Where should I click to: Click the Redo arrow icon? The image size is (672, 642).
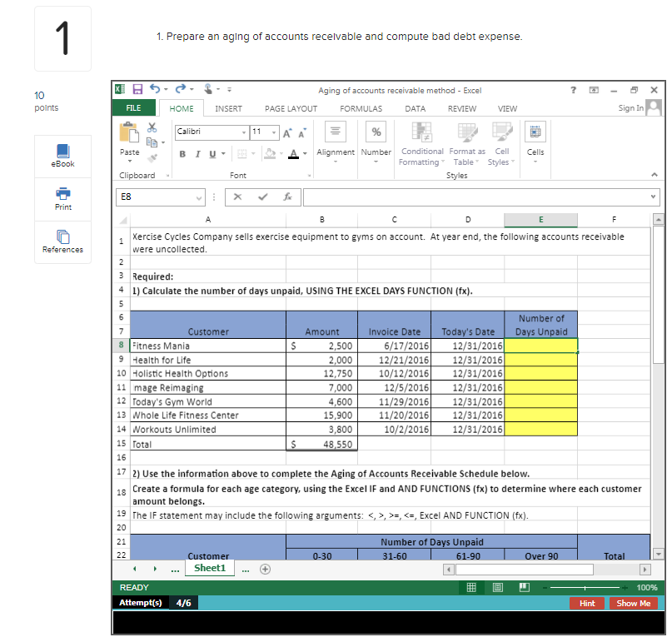click(x=181, y=89)
